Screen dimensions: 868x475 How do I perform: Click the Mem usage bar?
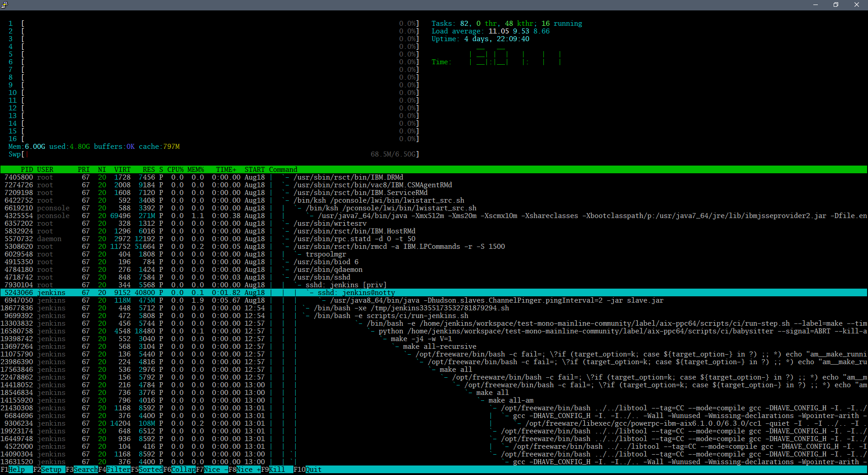(x=90, y=147)
